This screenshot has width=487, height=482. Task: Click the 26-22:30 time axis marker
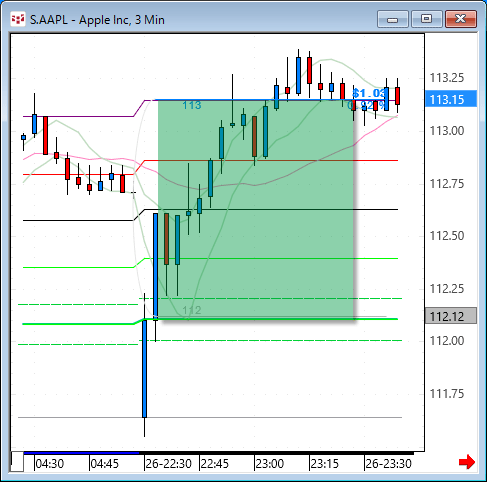(x=169, y=463)
